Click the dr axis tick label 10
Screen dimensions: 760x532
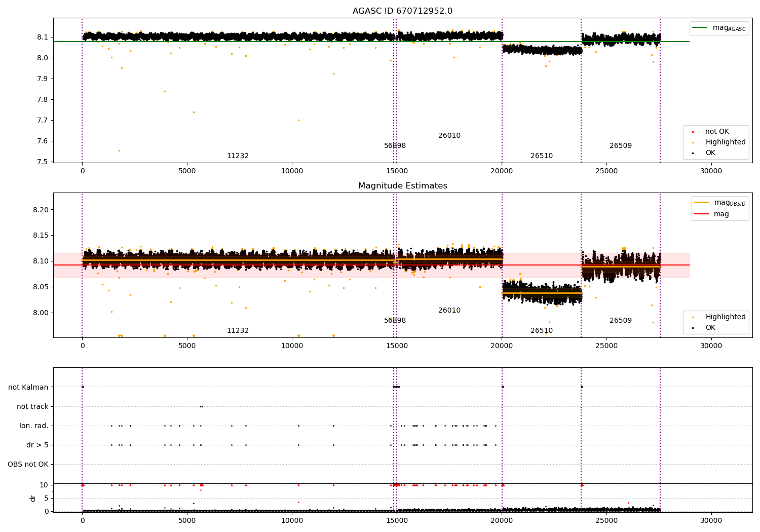(x=44, y=485)
